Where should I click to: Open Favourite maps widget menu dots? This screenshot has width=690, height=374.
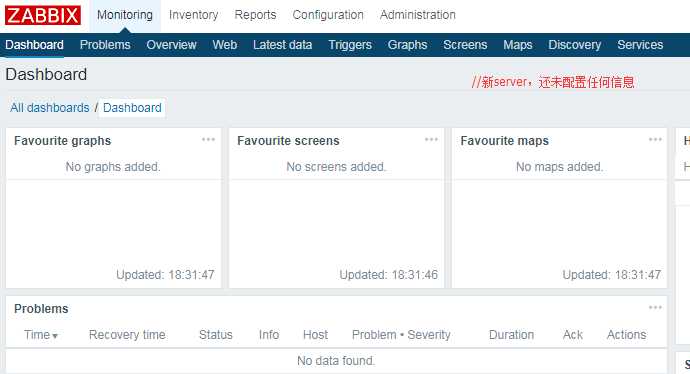coord(655,139)
